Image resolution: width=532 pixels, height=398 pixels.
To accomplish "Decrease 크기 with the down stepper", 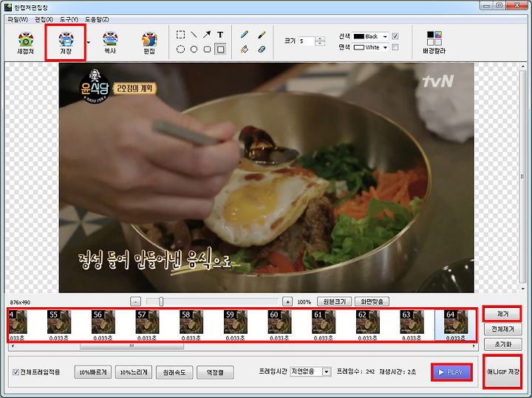I will click(320, 44).
